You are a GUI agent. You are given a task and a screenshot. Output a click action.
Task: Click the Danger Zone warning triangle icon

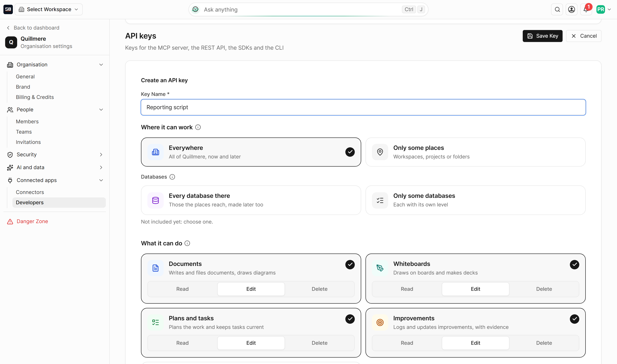(x=10, y=221)
